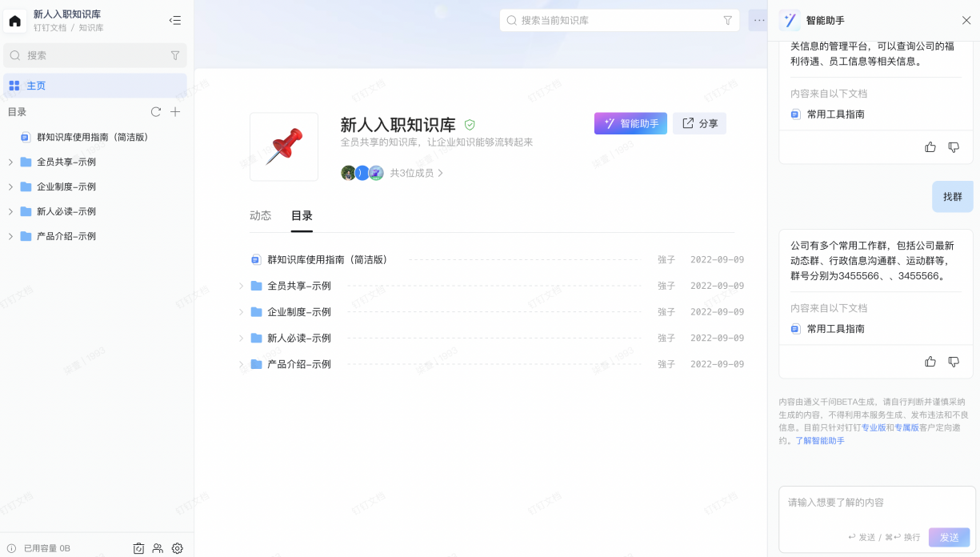Open the members management icon
This screenshot has width=980, height=557.
[x=158, y=548]
